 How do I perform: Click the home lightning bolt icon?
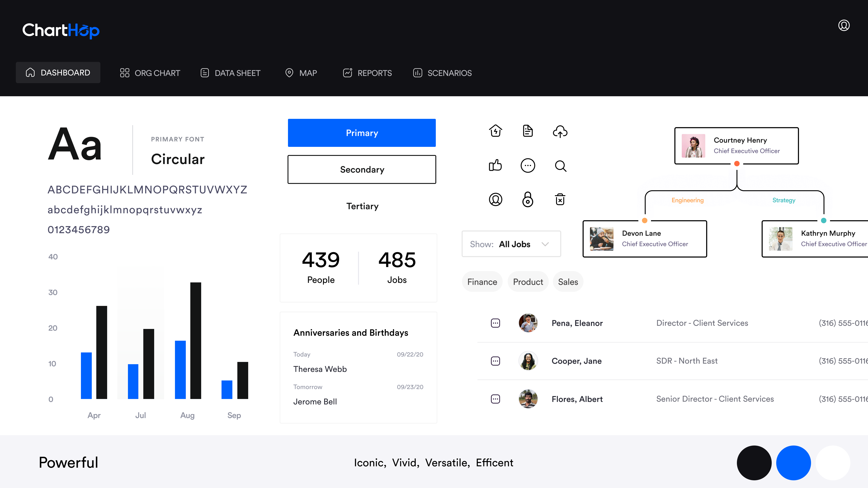click(495, 131)
